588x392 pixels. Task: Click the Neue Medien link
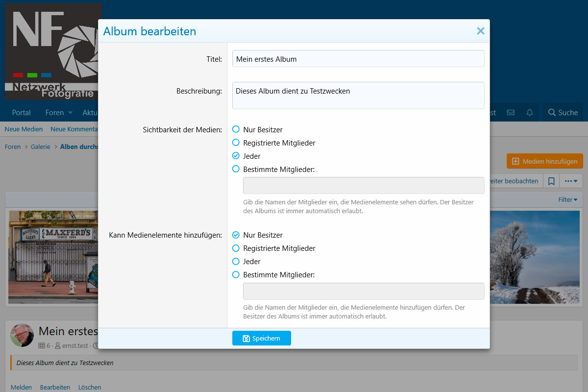pos(24,129)
